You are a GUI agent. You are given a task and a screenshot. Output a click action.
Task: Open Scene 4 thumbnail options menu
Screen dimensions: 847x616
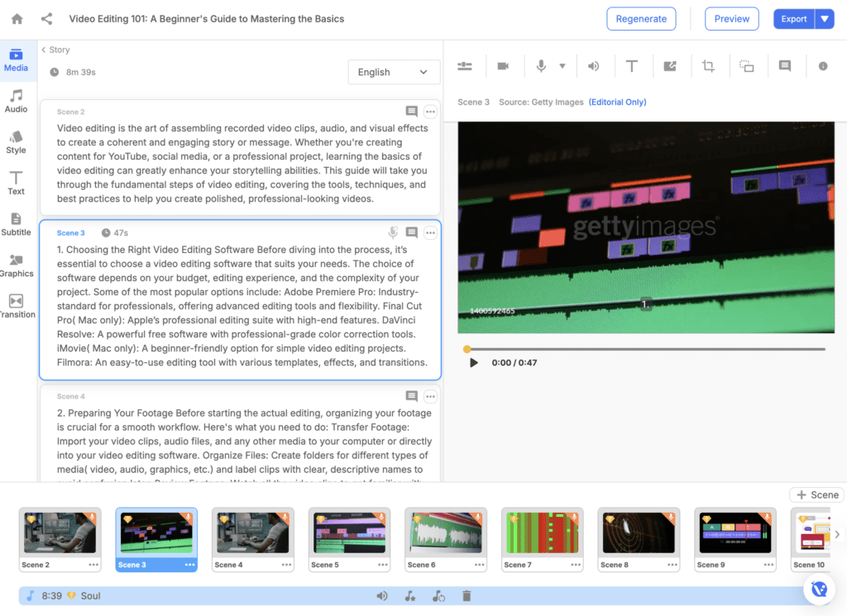286,565
